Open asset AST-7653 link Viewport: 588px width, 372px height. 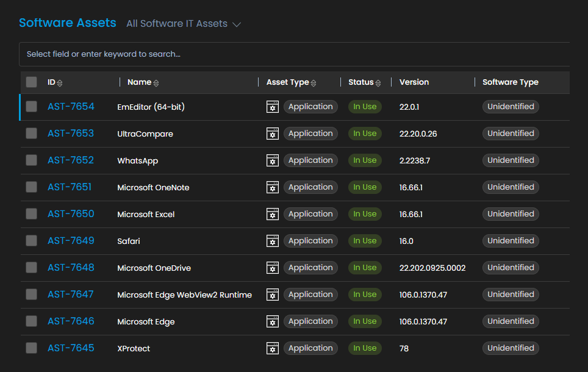71,133
